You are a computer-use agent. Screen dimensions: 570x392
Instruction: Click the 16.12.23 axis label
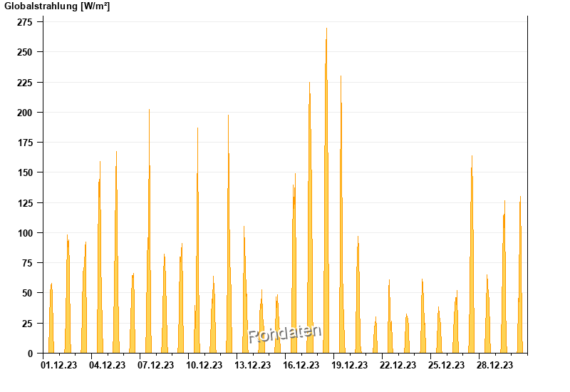coord(301,365)
